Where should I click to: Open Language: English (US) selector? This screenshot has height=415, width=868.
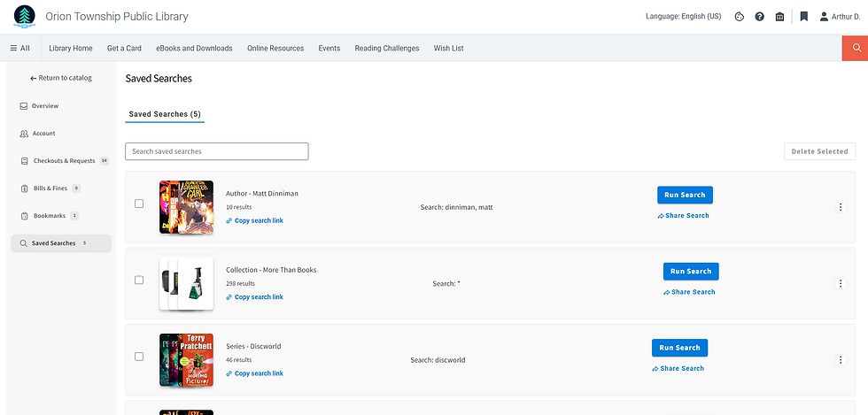(x=683, y=17)
